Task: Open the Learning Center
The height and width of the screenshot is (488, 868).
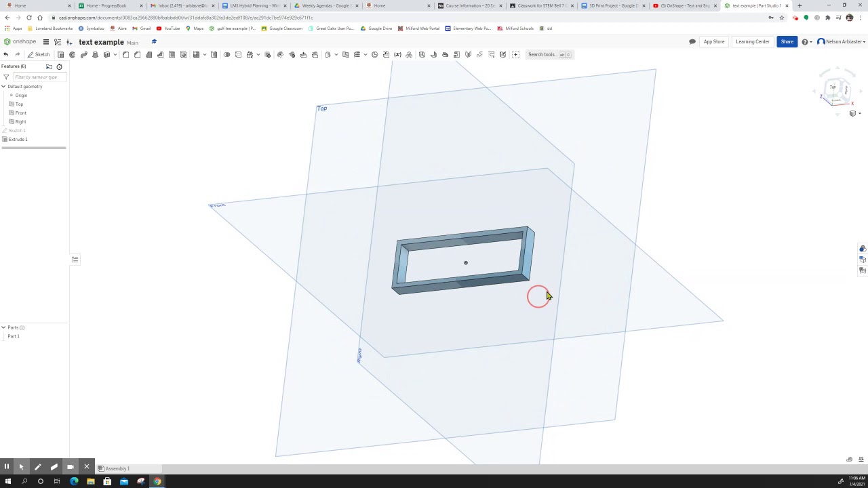Action: tap(753, 41)
